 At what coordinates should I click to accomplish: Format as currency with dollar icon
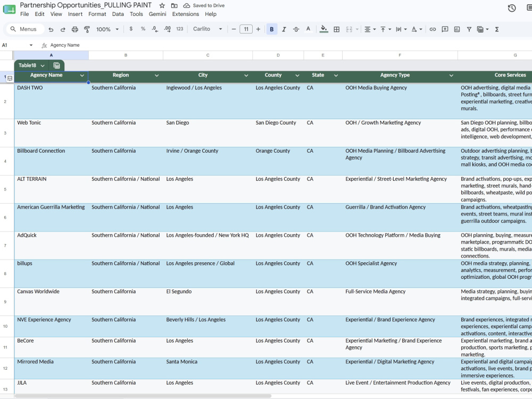(x=131, y=29)
